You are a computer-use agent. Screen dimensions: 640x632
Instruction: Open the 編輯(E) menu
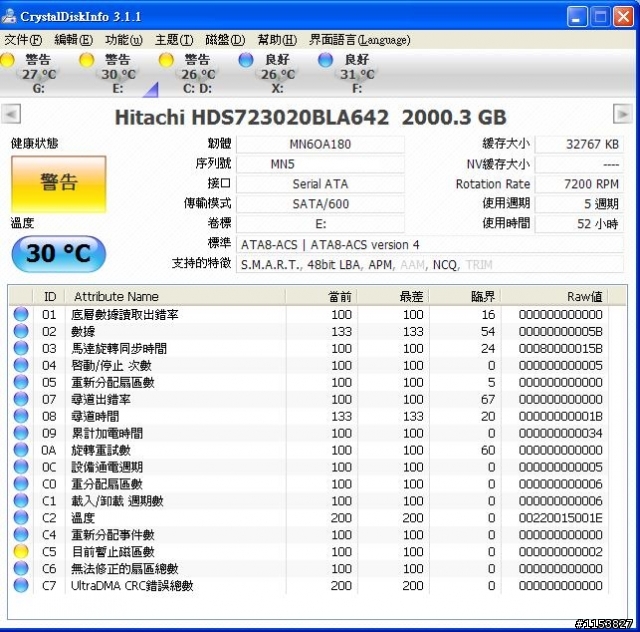tap(73, 40)
